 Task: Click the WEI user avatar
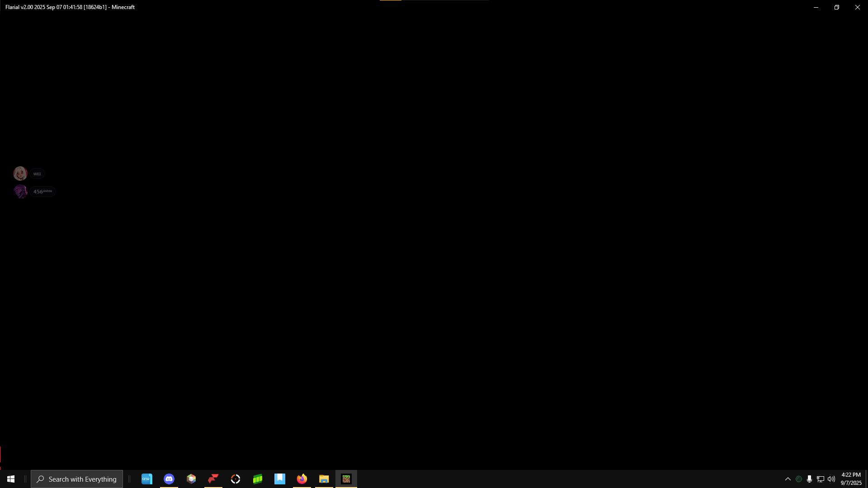20,174
